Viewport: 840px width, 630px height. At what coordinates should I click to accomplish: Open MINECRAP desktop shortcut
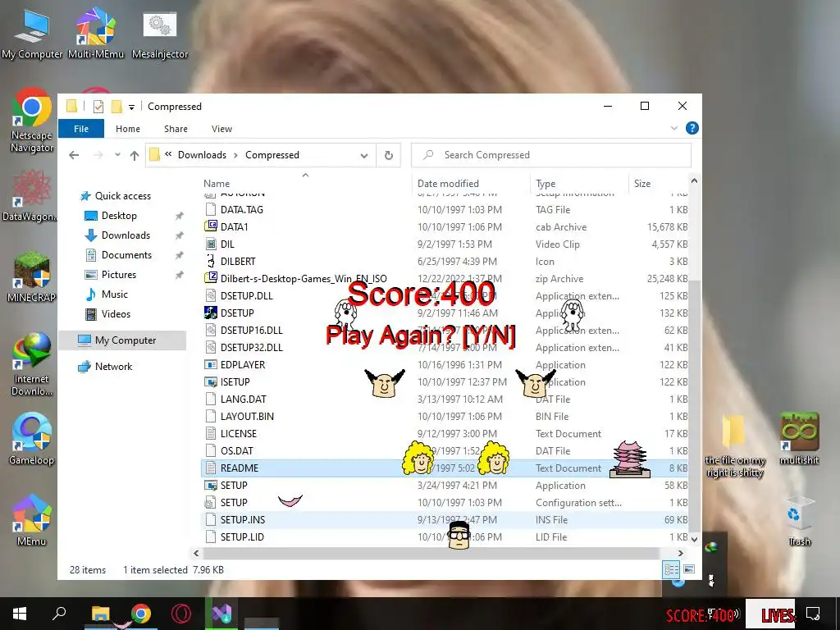[x=32, y=276]
